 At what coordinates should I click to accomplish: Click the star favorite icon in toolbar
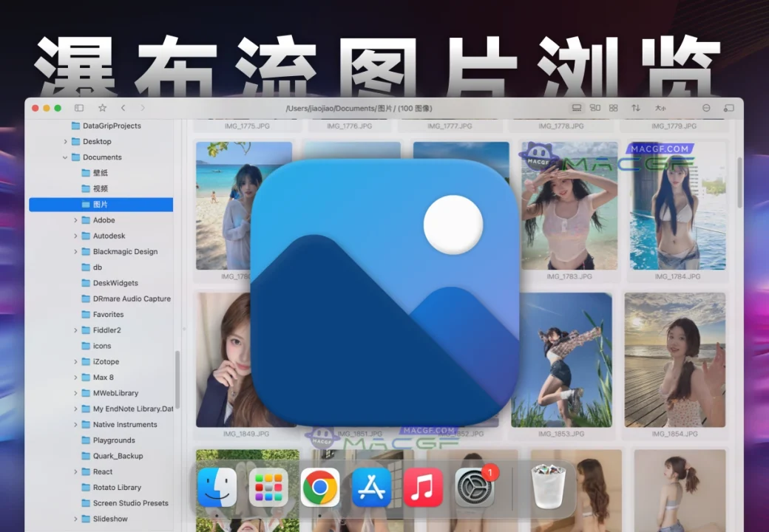pyautogui.click(x=102, y=108)
